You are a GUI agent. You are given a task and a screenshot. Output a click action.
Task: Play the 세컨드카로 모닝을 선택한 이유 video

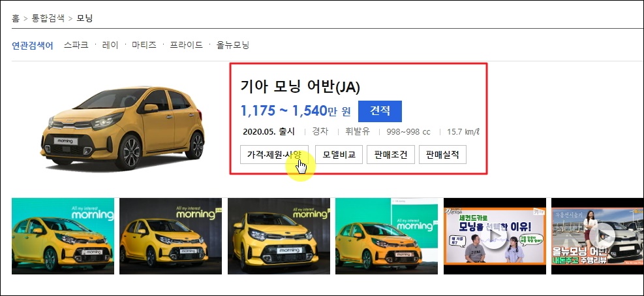(x=495, y=236)
